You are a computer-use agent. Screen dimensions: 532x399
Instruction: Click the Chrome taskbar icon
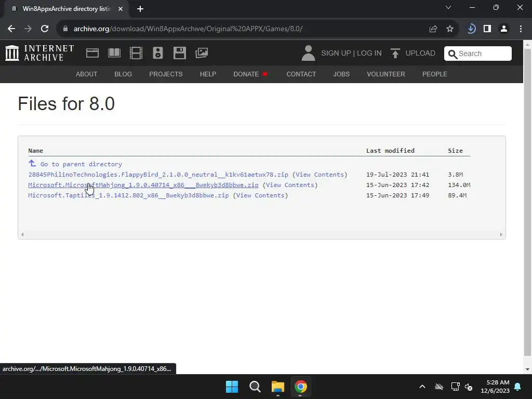[300, 387]
